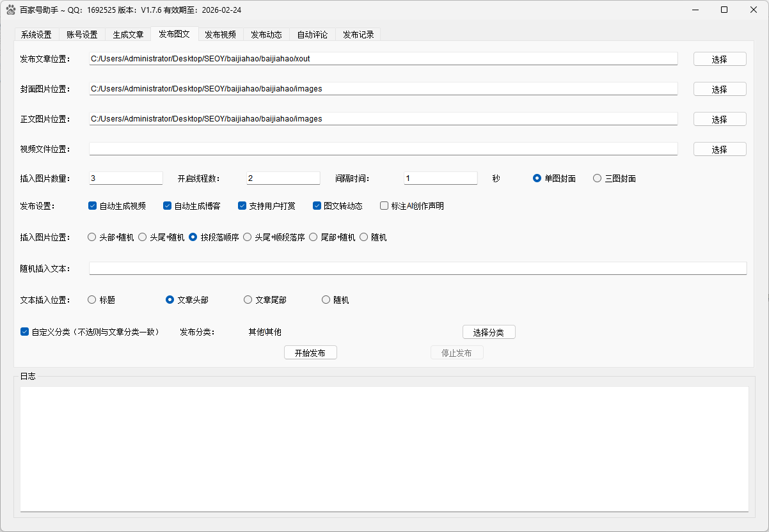Switch to the 自动评论 tab

click(x=312, y=35)
